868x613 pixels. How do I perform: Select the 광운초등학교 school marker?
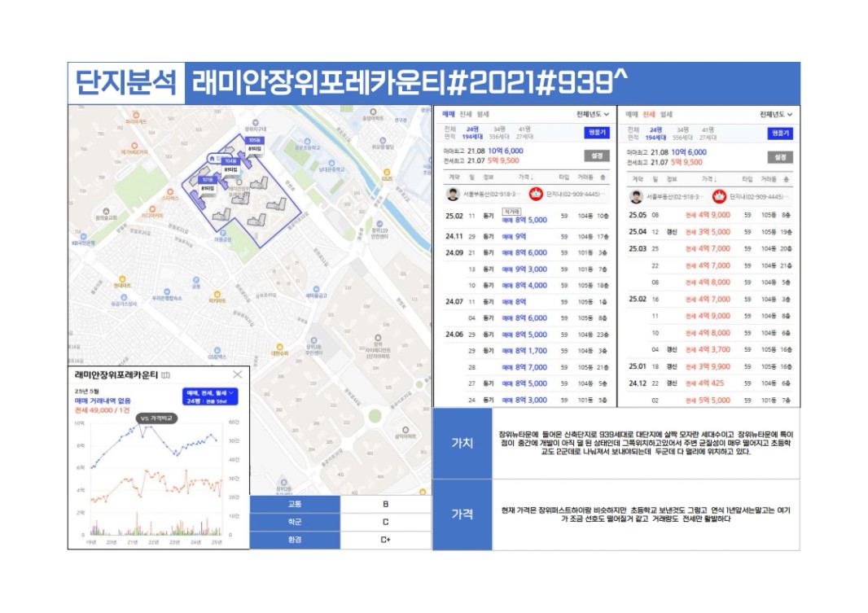(307, 142)
